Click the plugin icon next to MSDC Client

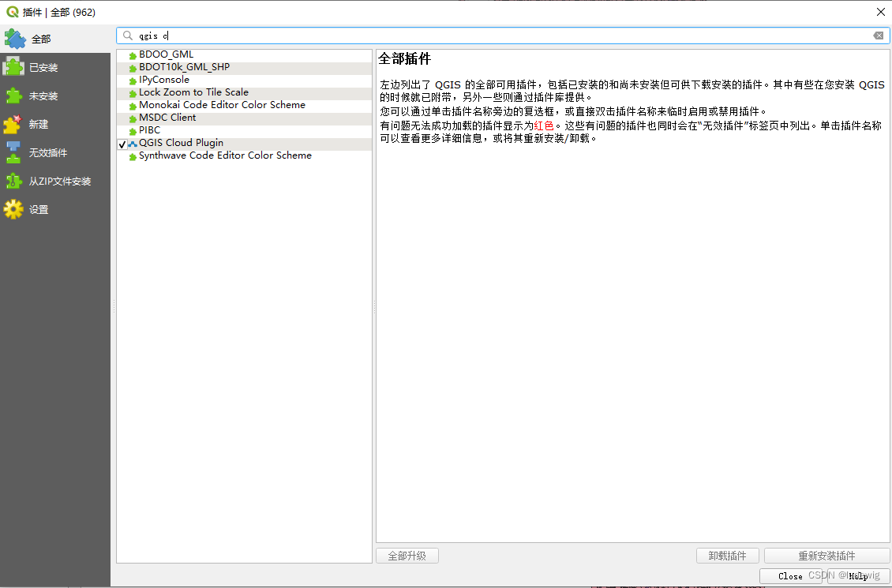(133, 118)
